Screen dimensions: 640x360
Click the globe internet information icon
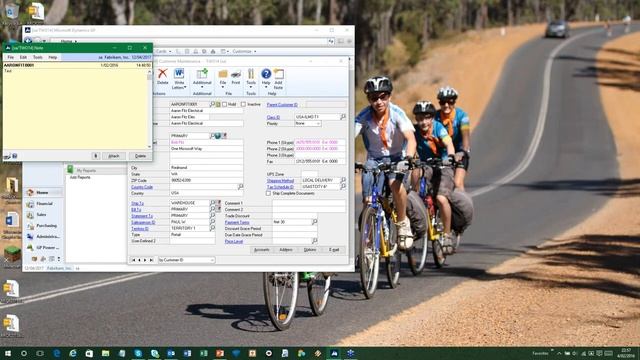click(x=218, y=136)
